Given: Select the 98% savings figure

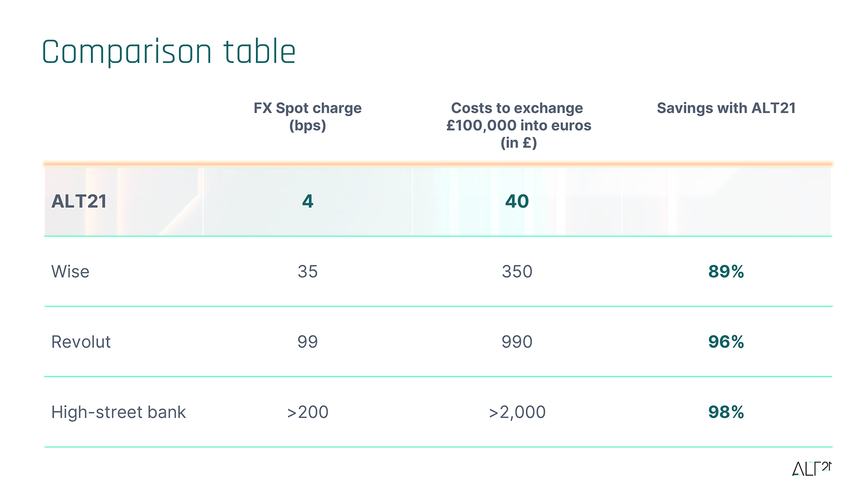Looking at the screenshot, I should [726, 412].
